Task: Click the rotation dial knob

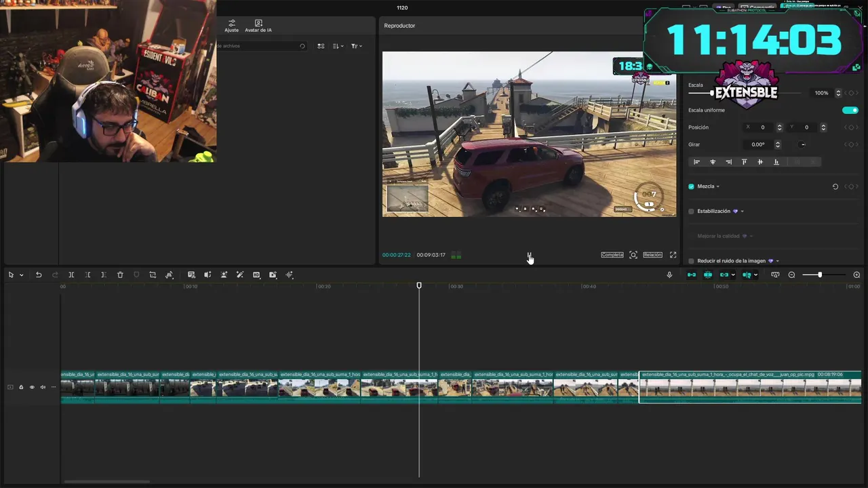Action: [x=802, y=144]
